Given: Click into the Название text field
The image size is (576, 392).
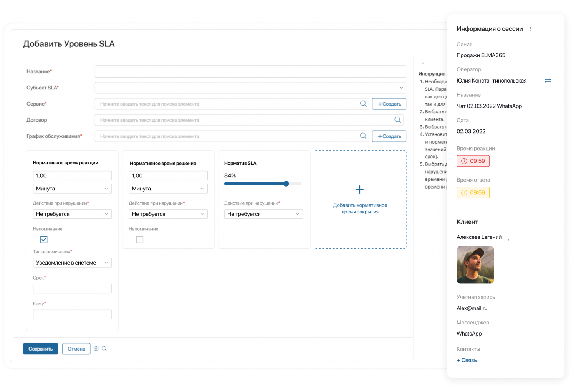Looking at the screenshot, I should (x=250, y=71).
